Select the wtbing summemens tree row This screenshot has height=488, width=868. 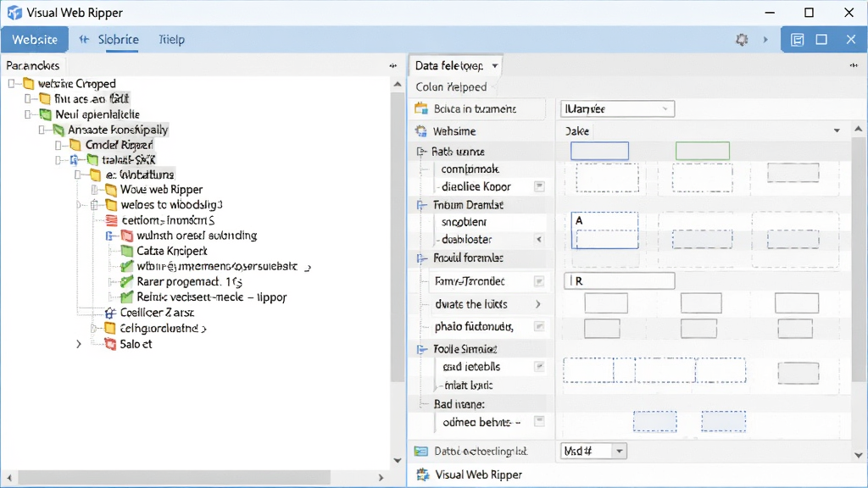(x=216, y=266)
